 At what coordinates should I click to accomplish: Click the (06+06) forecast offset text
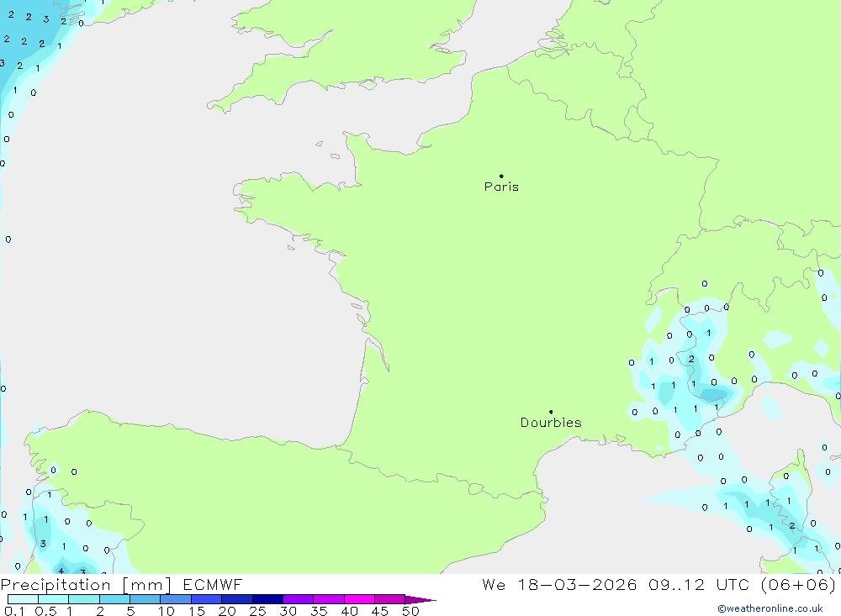799,584
